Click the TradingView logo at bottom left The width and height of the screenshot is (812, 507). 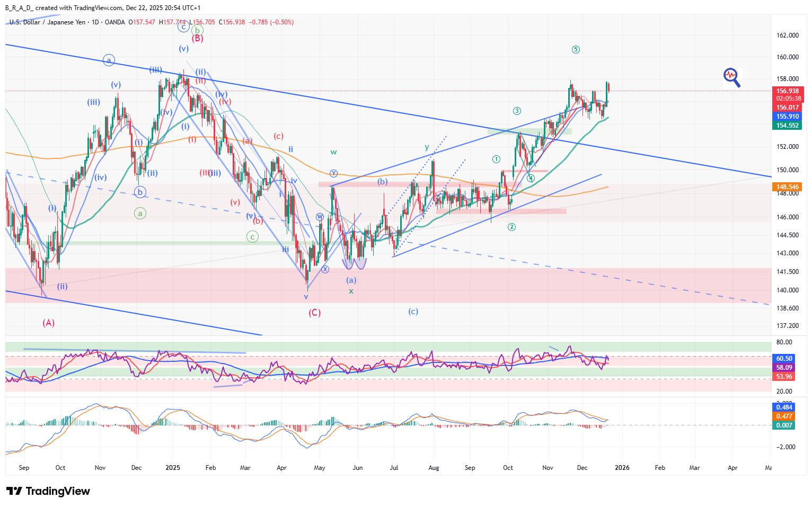pos(48,491)
